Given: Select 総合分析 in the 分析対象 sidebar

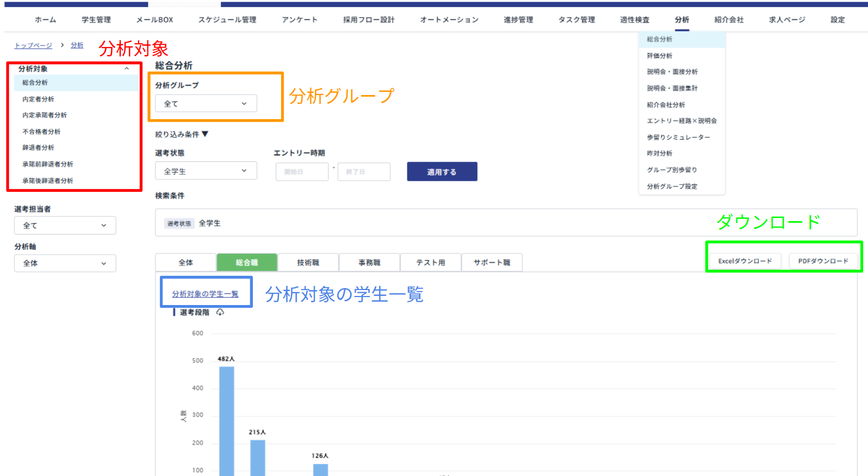Looking at the screenshot, I should (76, 83).
